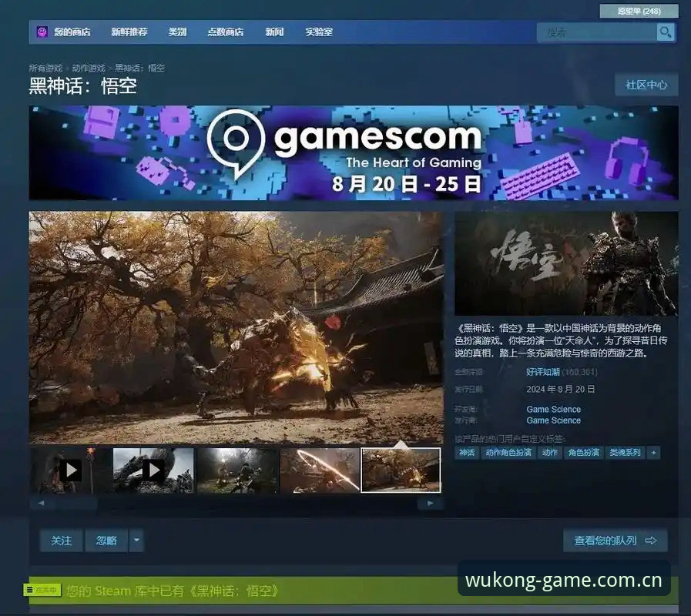This screenshot has height=616, width=691.
Task: Play the second trailer video thumbnail
Action: tap(153, 470)
